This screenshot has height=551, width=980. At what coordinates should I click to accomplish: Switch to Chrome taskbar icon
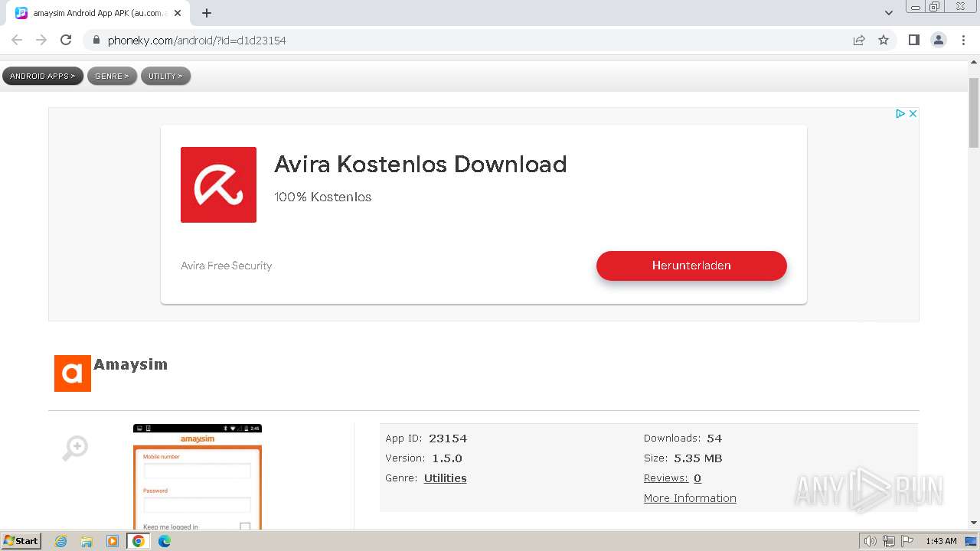click(139, 541)
